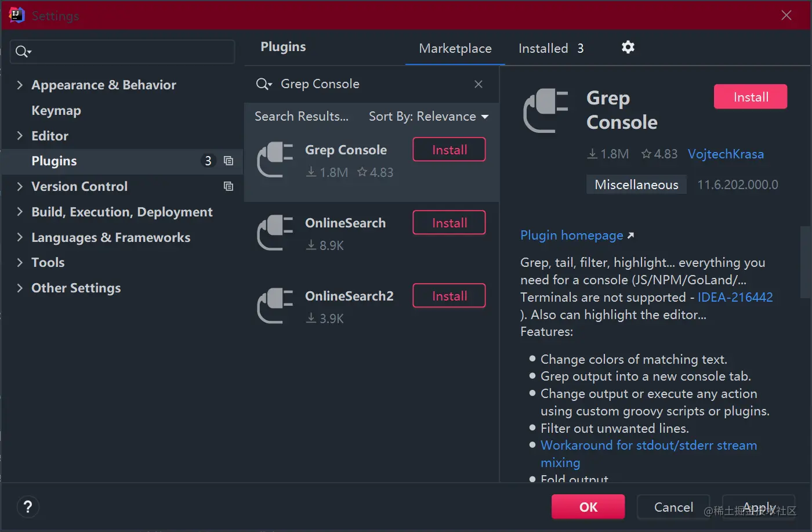Click the Grep Console title in the details panel

tap(622, 110)
